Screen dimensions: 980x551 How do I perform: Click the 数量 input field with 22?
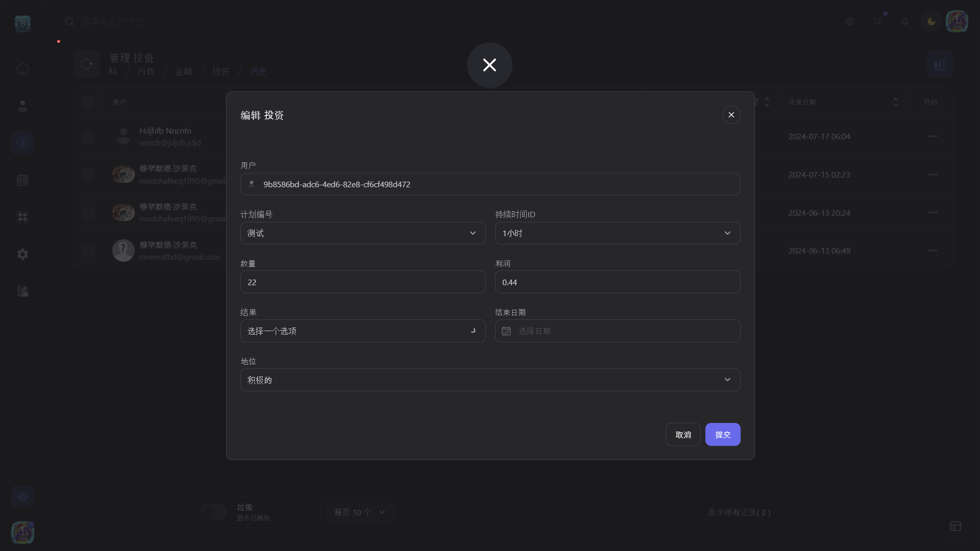pos(363,282)
